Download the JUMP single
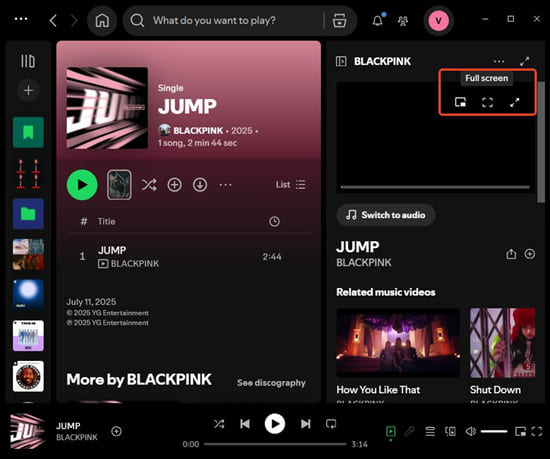This screenshot has height=459, width=550. 200,185
